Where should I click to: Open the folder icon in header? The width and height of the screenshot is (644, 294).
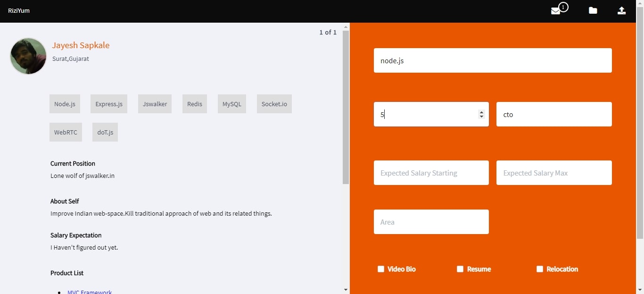[593, 10]
